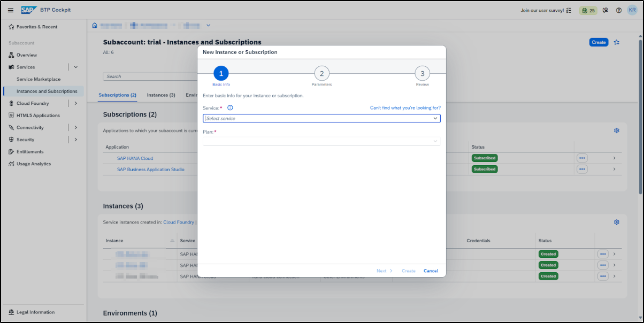
Task: Open more actions for SAP HANA Cloud subscription
Action: click(x=582, y=158)
